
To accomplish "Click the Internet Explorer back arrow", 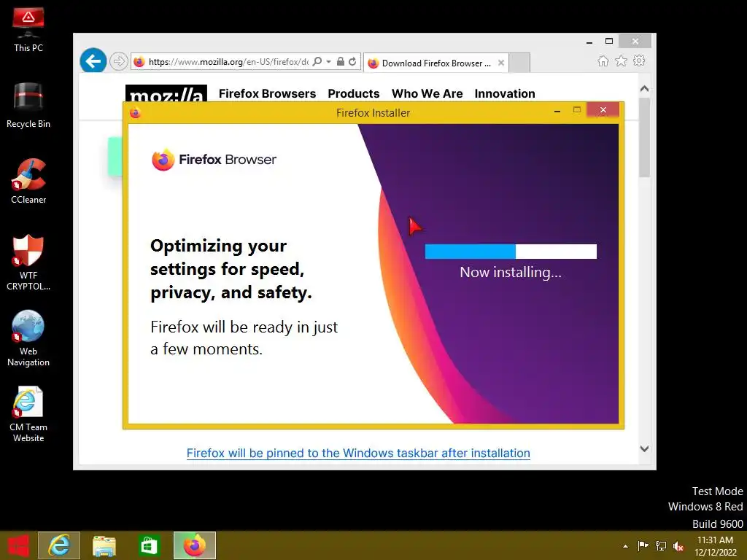I will [x=93, y=61].
